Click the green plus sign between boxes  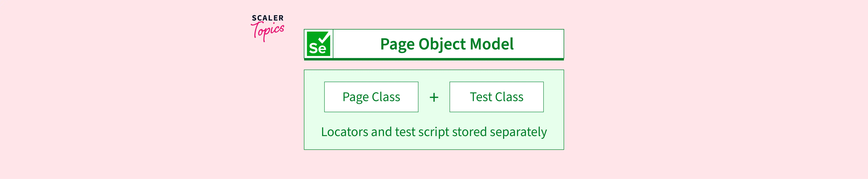pos(434,97)
